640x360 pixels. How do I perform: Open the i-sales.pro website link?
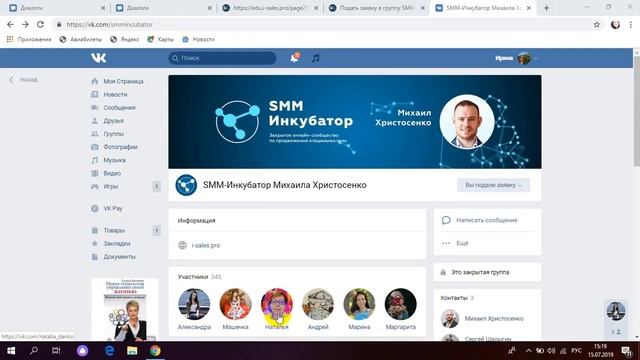point(206,245)
